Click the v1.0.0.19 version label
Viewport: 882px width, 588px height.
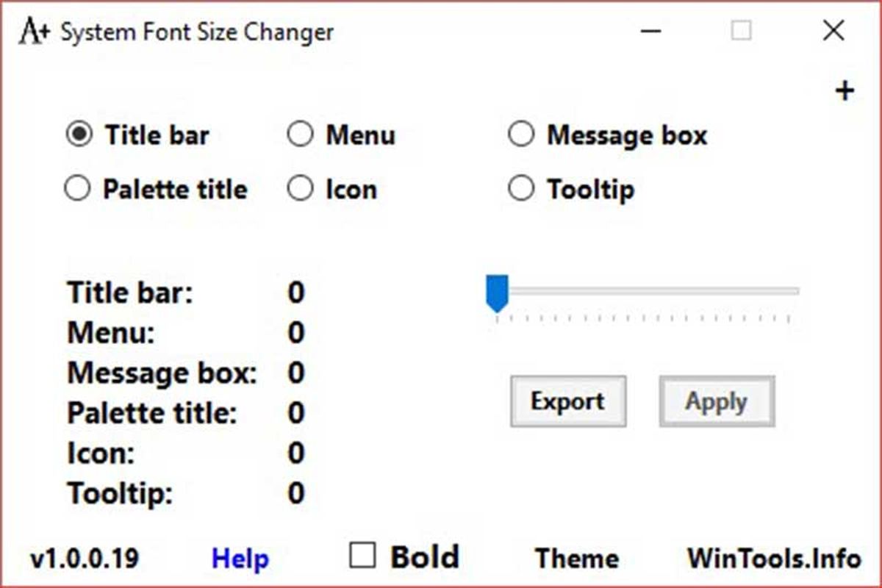tap(84, 559)
